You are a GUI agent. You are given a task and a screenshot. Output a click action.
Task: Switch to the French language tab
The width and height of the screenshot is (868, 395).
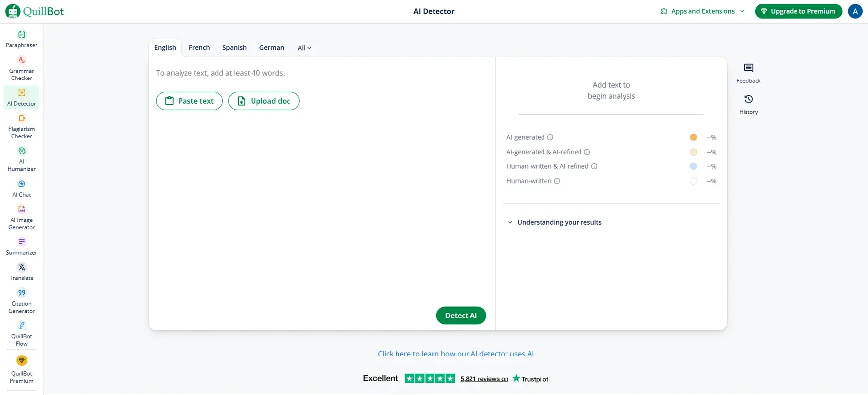coord(199,48)
